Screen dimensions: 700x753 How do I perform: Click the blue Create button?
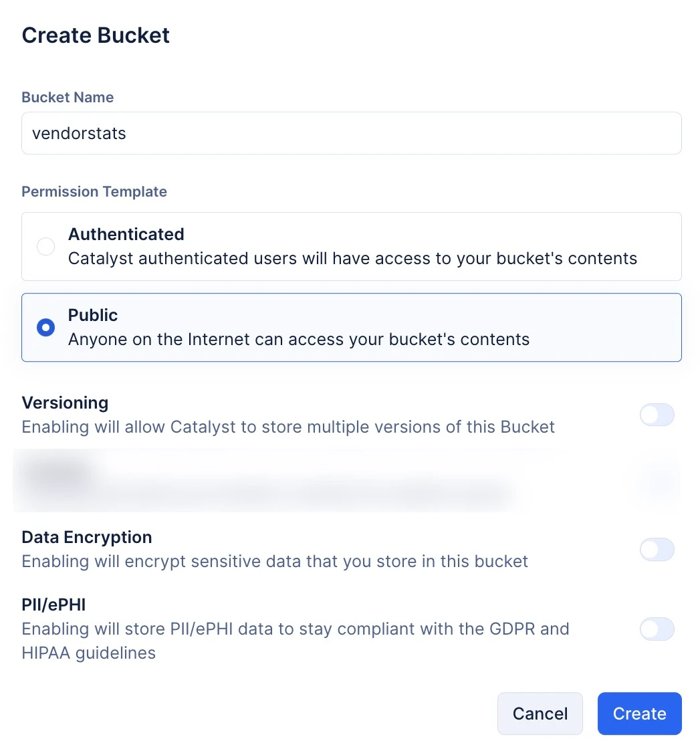(x=640, y=714)
